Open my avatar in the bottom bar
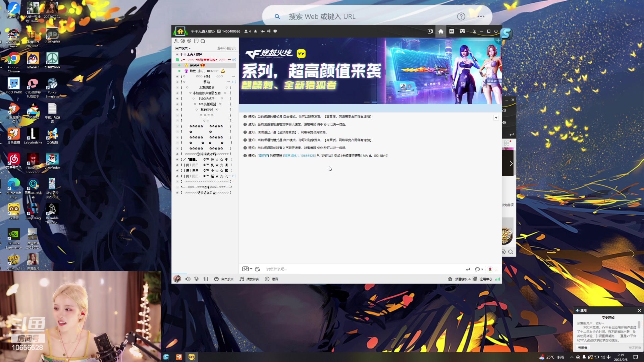This screenshot has height=362, width=644. click(177, 279)
